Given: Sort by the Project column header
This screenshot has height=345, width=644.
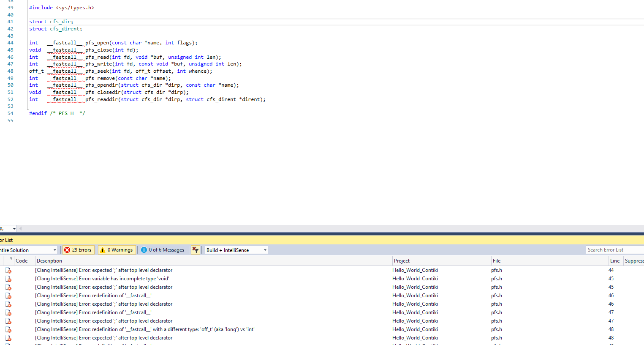Looking at the screenshot, I should [441, 261].
